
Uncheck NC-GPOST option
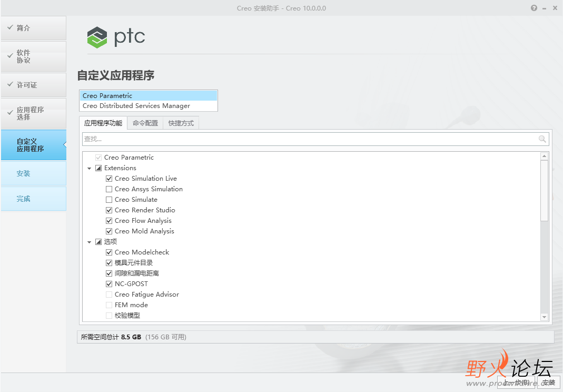(x=109, y=284)
